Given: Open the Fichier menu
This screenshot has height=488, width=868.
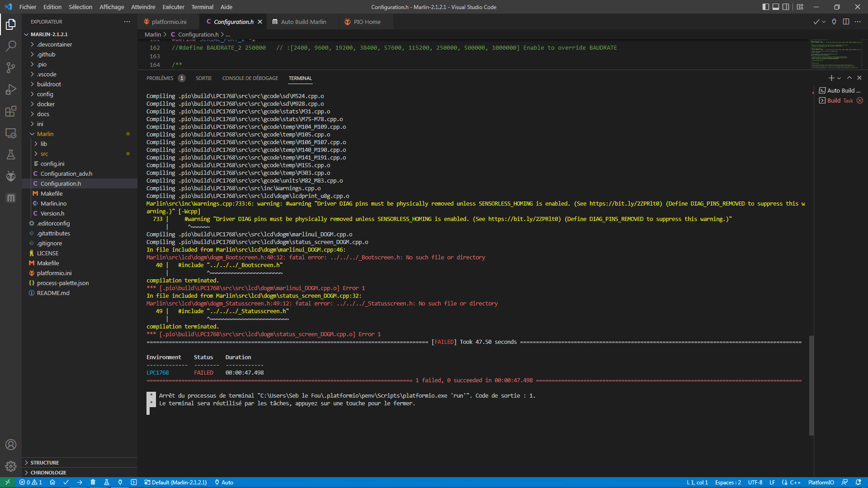Looking at the screenshot, I should (28, 7).
